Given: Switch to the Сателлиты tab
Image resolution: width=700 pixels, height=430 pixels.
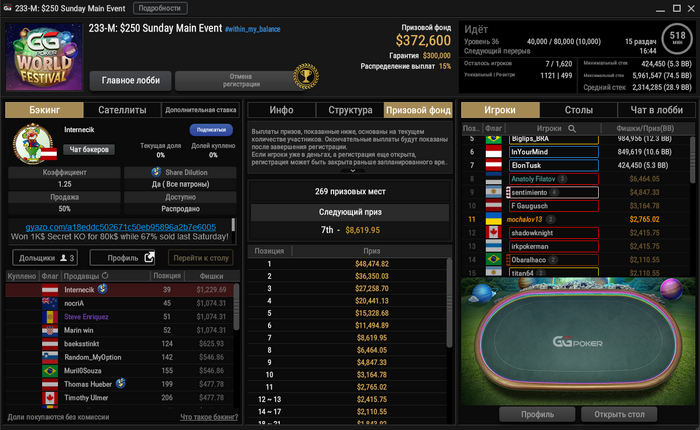Looking at the screenshot, I should (x=122, y=110).
